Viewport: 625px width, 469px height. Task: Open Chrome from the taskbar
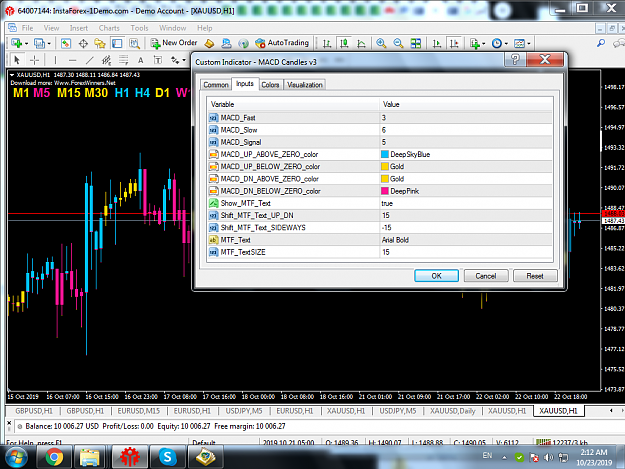coord(54,457)
